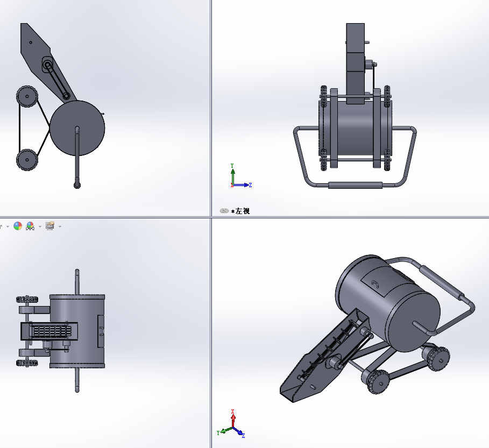Select the vertical column in the left view

(x=355, y=65)
